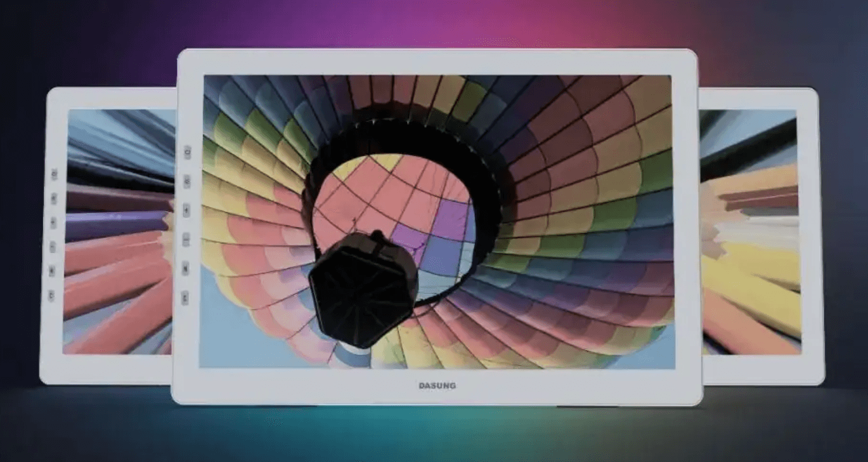Push the fourth bezel button on the left monitor
Viewport: 868px width, 462px height.
click(52, 247)
